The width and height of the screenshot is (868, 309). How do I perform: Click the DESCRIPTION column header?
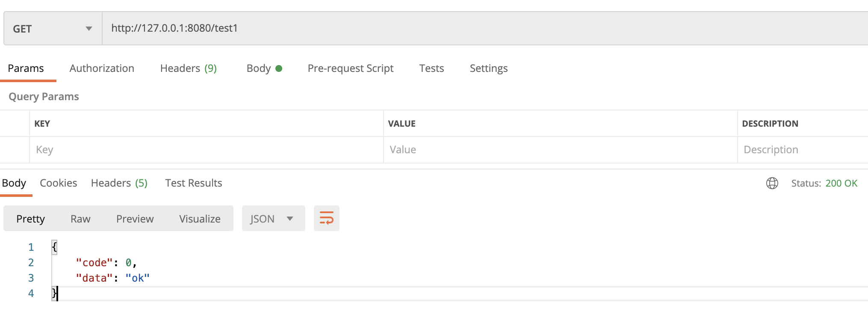[770, 124]
